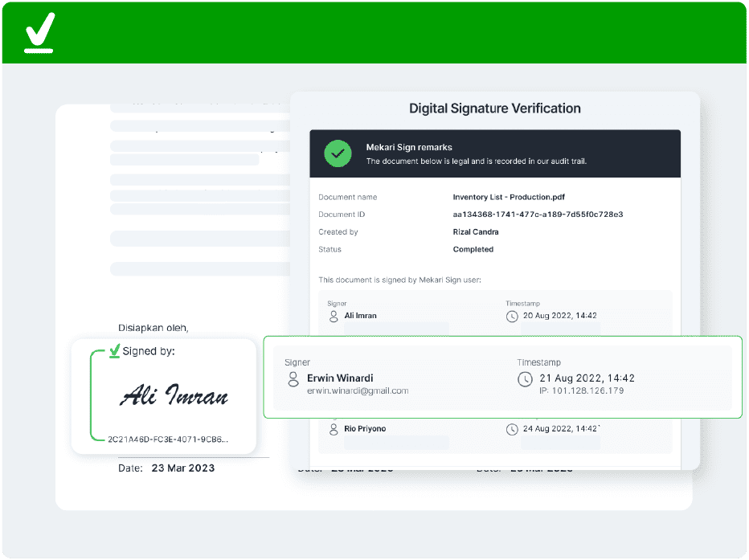Click the remark stating the document is legal

pyautogui.click(x=477, y=161)
